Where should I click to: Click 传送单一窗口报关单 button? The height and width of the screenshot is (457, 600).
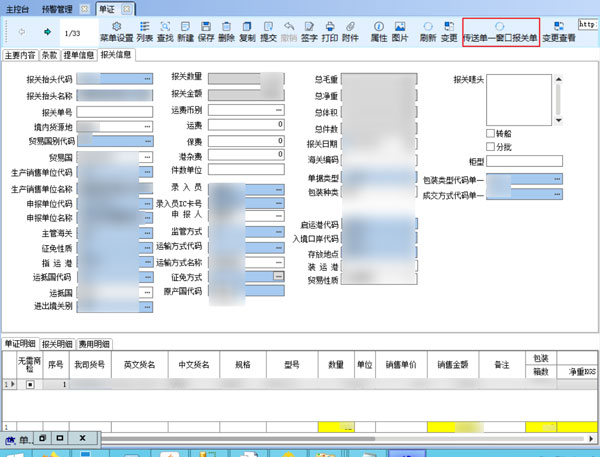501,32
